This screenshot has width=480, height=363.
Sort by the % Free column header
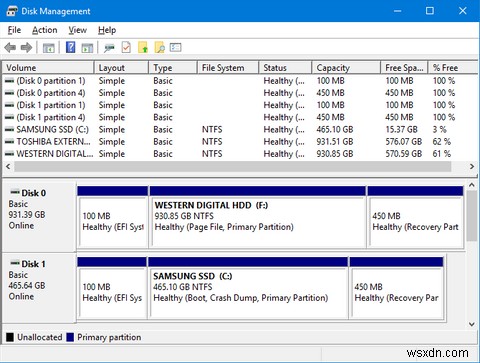point(453,68)
